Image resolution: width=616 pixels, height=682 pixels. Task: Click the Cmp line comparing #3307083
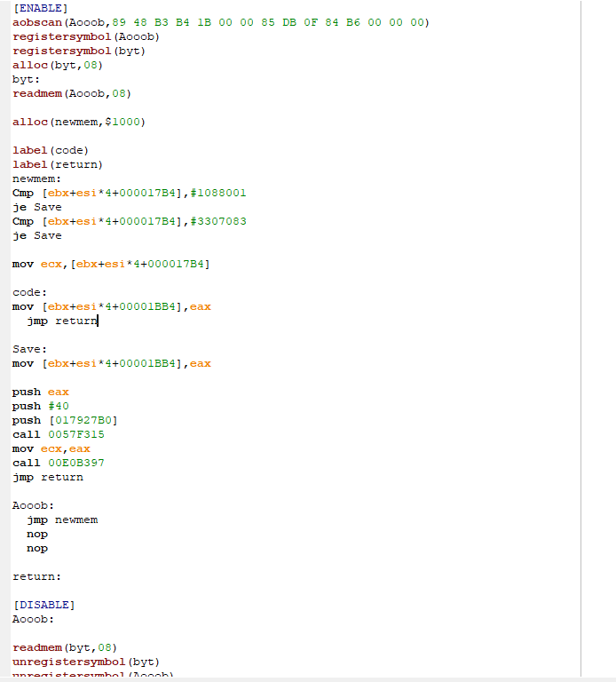tap(129, 221)
